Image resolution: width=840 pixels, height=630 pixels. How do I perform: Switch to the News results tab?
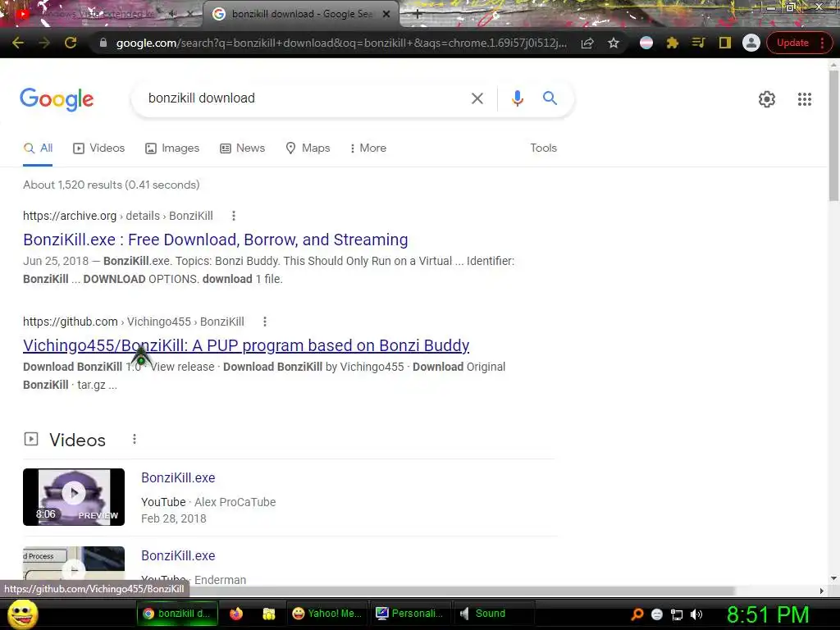click(243, 148)
